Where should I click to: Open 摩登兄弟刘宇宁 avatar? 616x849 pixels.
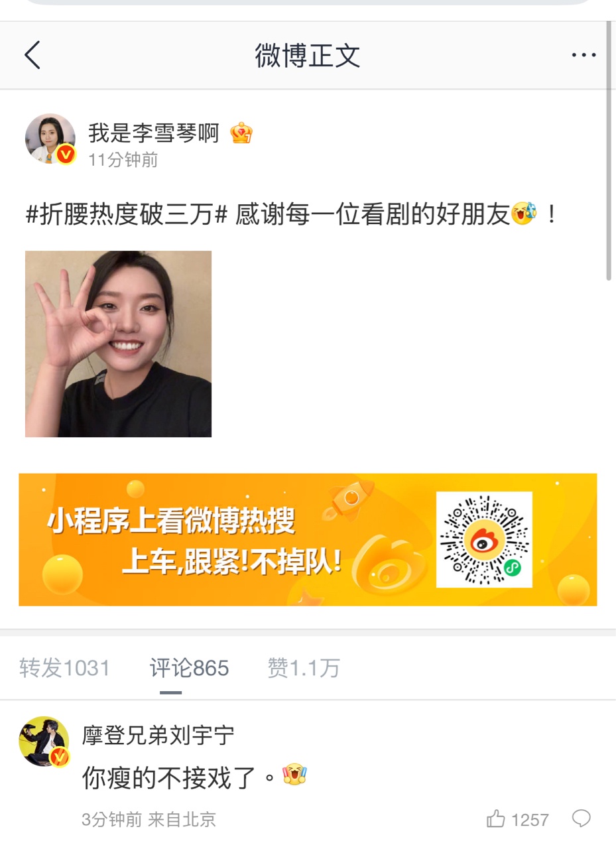coord(44,741)
